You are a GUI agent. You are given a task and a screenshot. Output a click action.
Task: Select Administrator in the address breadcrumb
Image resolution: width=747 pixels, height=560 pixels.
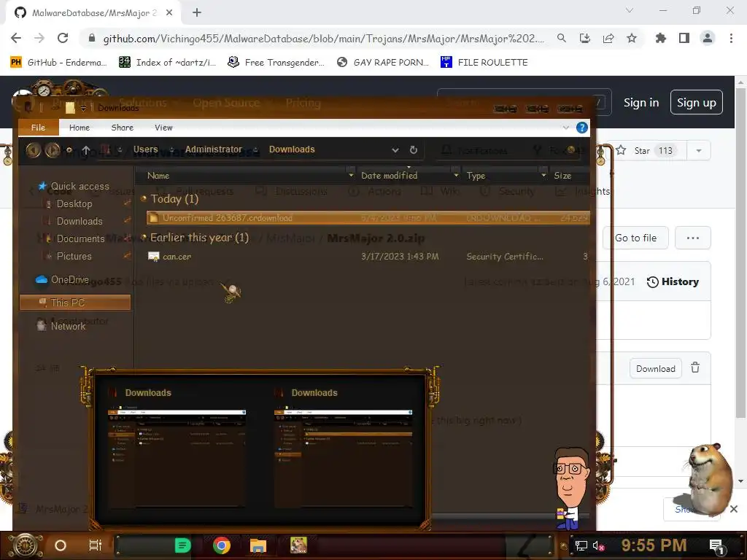click(214, 149)
